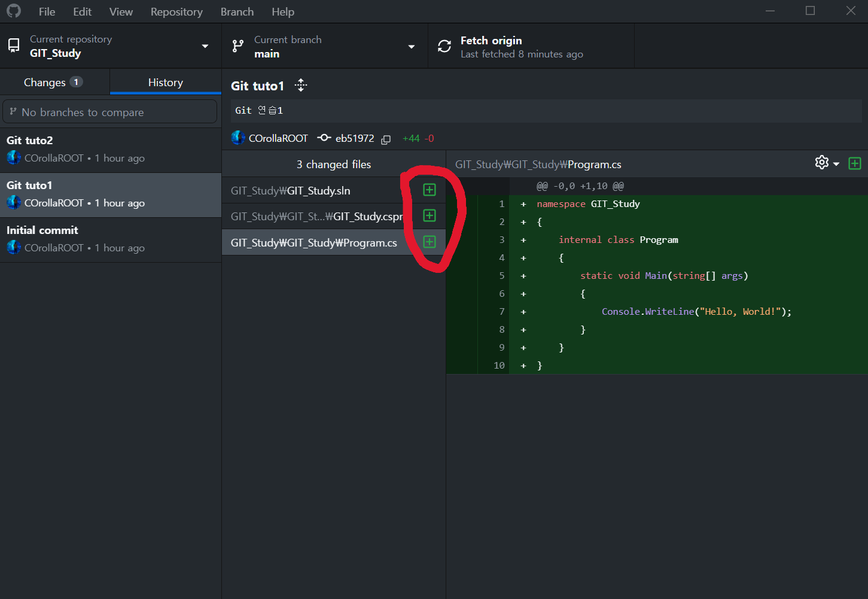
Task: Click the avatar in Git tuto2 commit row
Action: coord(14,158)
